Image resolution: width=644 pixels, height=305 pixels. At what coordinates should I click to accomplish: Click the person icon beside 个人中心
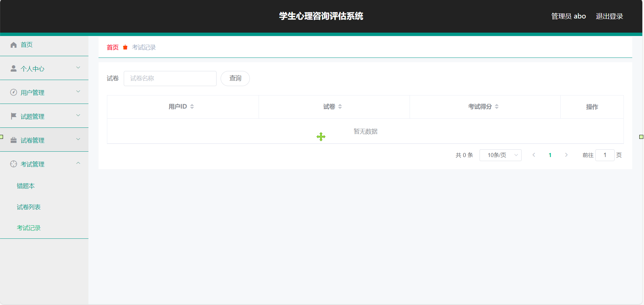click(x=13, y=69)
